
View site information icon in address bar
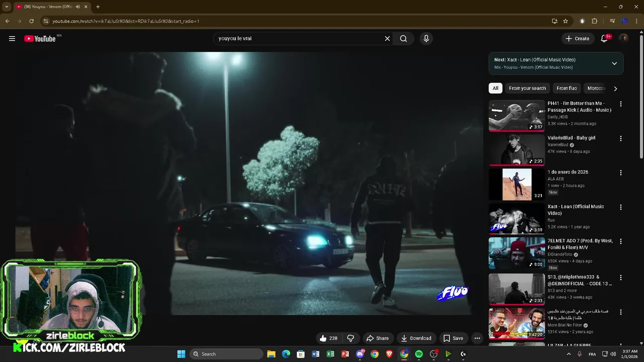click(46, 21)
